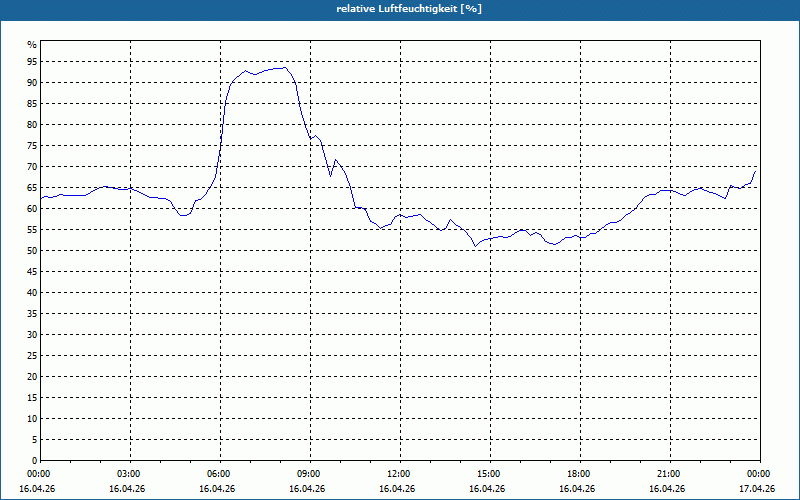The image size is (800, 500).
Task: Select the 17.04.26 date label
Action: (x=757, y=489)
